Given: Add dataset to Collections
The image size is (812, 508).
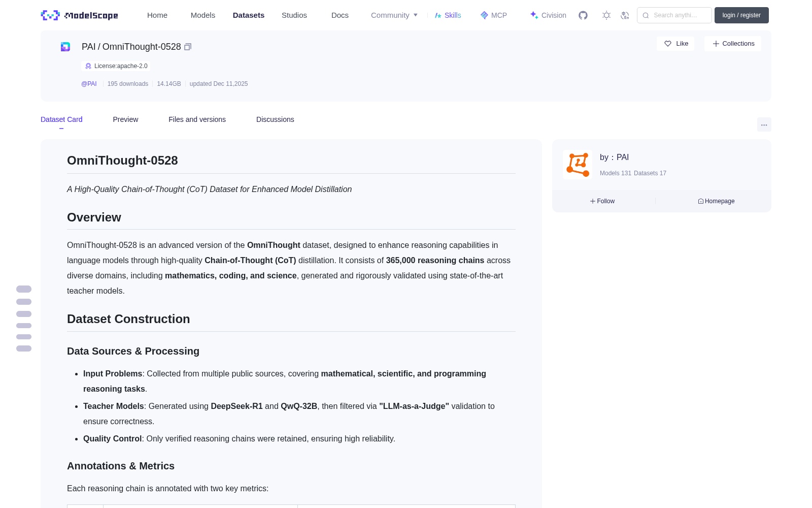Looking at the screenshot, I should [x=733, y=44].
